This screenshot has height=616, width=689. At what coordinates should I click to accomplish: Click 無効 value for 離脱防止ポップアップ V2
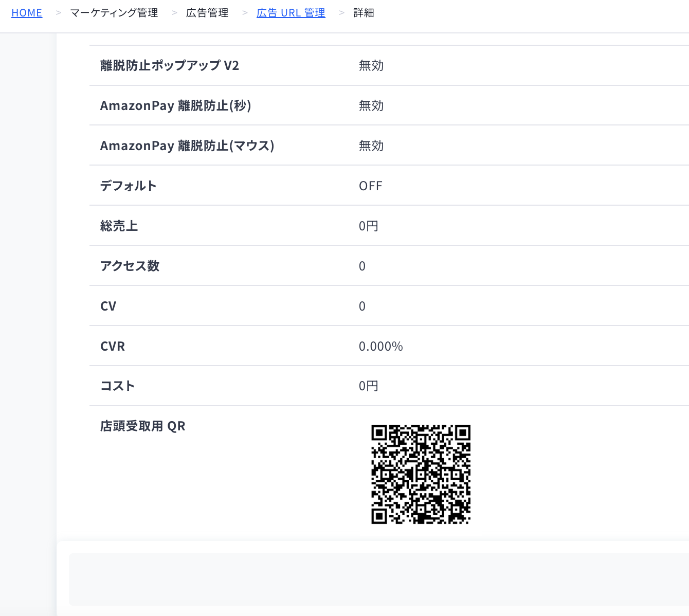(x=371, y=65)
